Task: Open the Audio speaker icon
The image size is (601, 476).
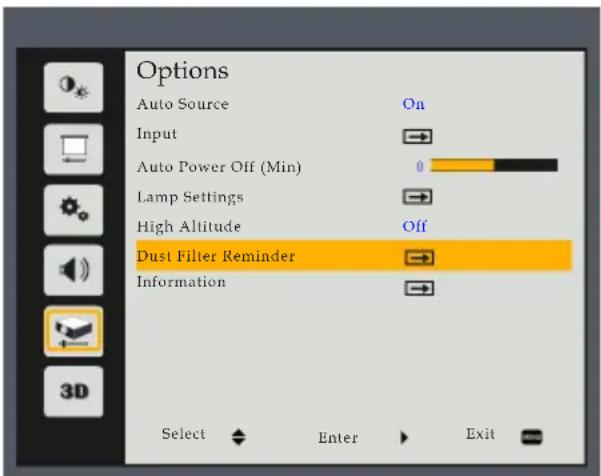Action: (73, 270)
